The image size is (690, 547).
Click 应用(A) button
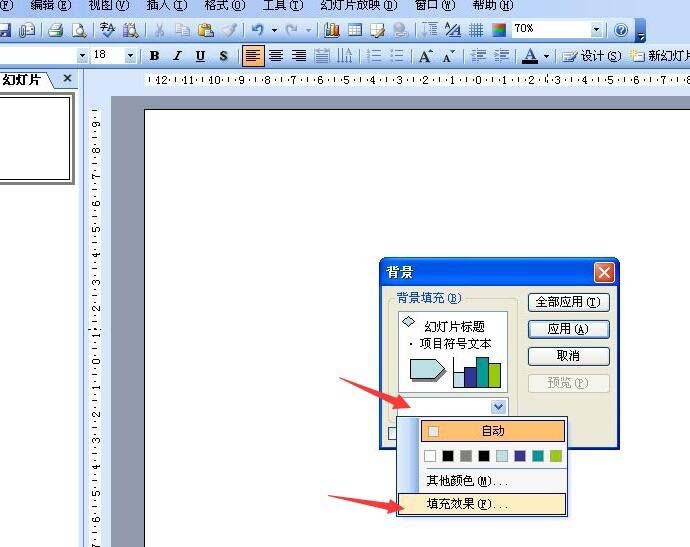pos(569,329)
